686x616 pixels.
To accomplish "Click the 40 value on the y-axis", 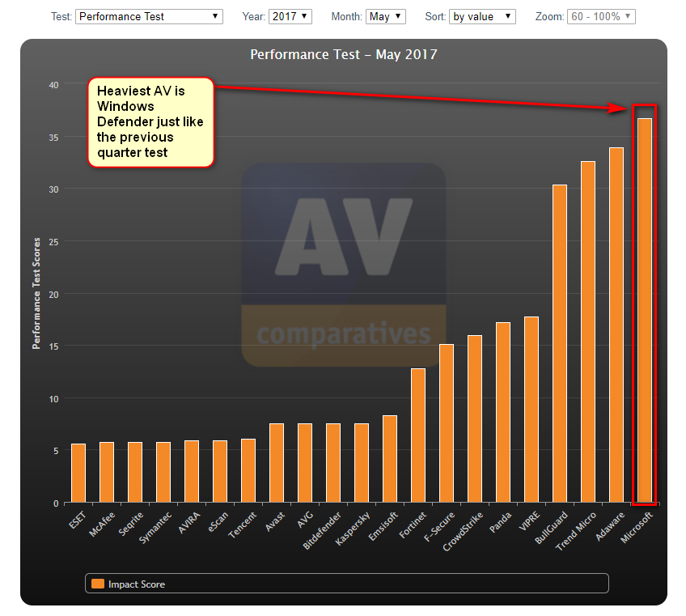I will 53,85.
